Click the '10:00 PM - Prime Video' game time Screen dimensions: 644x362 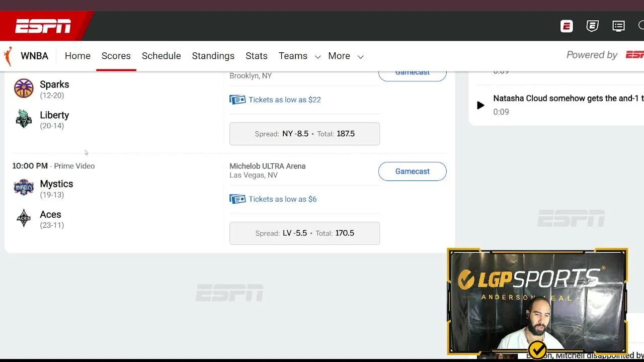coord(53,166)
